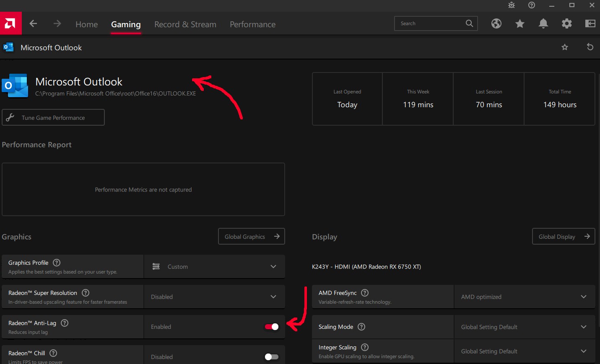Click the Last Session 70 mins tile

[489, 99]
